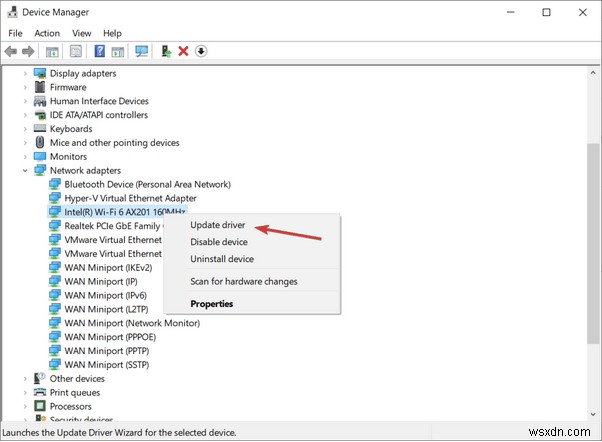Expand the Display adapters node
Image resolution: width=602 pixels, height=442 pixels.
(x=25, y=73)
